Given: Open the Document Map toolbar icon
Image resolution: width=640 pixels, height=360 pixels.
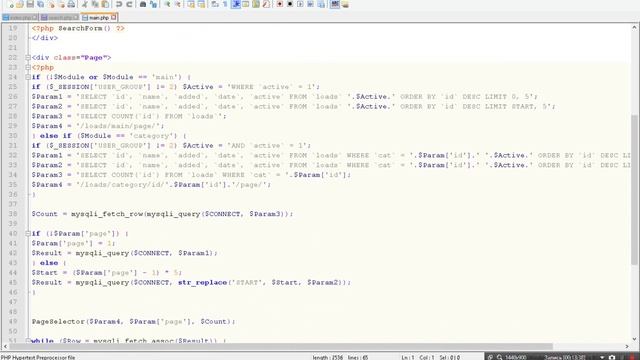Looking at the screenshot, I should (x=256, y=4).
